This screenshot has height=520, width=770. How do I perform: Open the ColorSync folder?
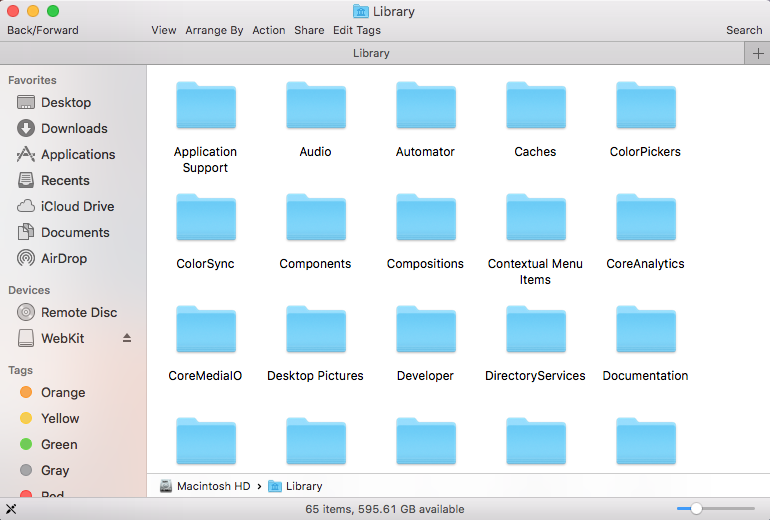point(206,218)
